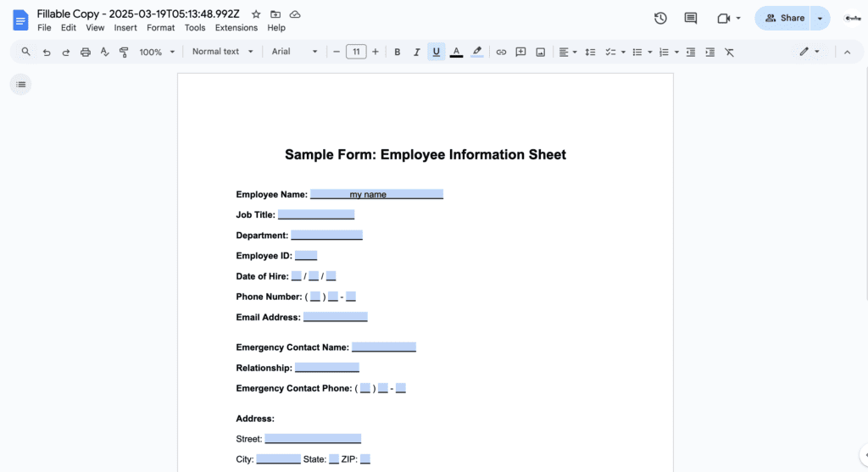Increase the paragraph indent
Screen dimensions: 868x472
[x=709, y=52]
